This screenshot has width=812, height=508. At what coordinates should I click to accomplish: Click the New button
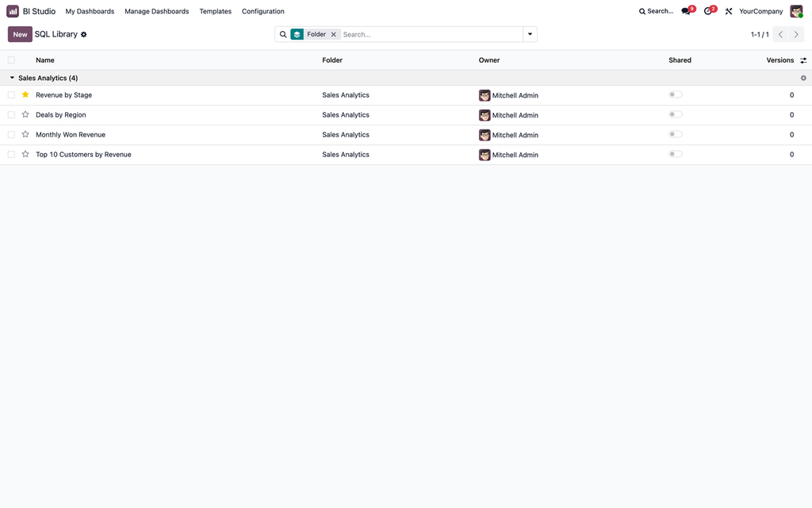(x=20, y=34)
